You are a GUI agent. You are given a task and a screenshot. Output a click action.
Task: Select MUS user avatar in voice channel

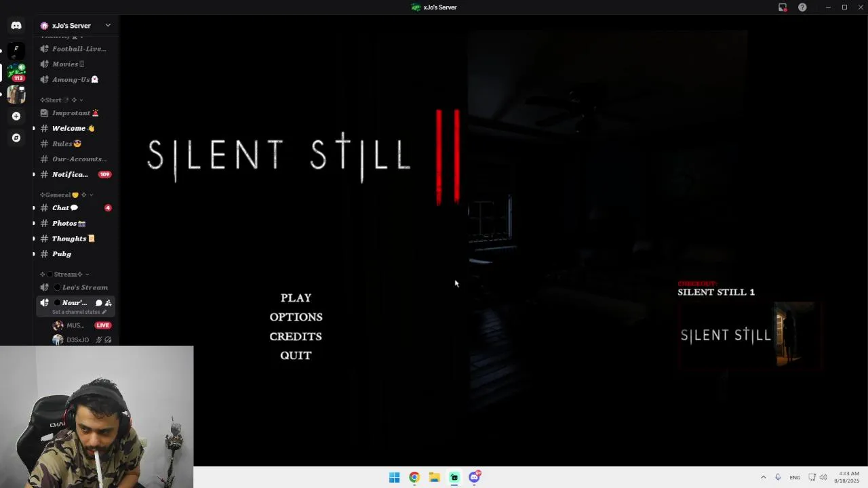coord(58,325)
